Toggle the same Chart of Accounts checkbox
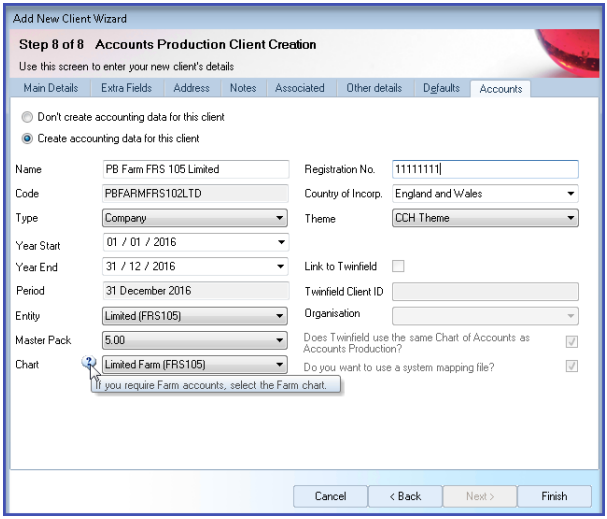 [572, 341]
